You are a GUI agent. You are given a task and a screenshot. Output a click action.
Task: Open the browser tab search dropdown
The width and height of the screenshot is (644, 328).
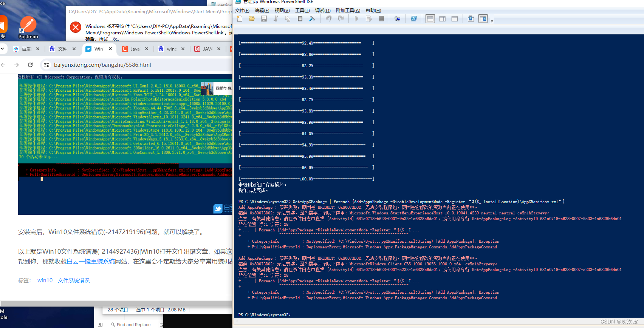coord(2,49)
